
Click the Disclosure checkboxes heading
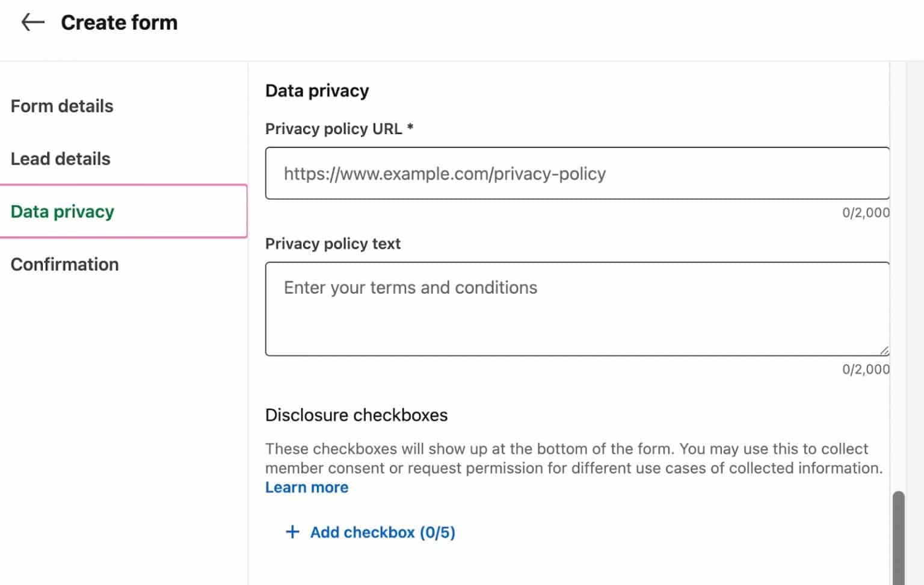coord(356,415)
